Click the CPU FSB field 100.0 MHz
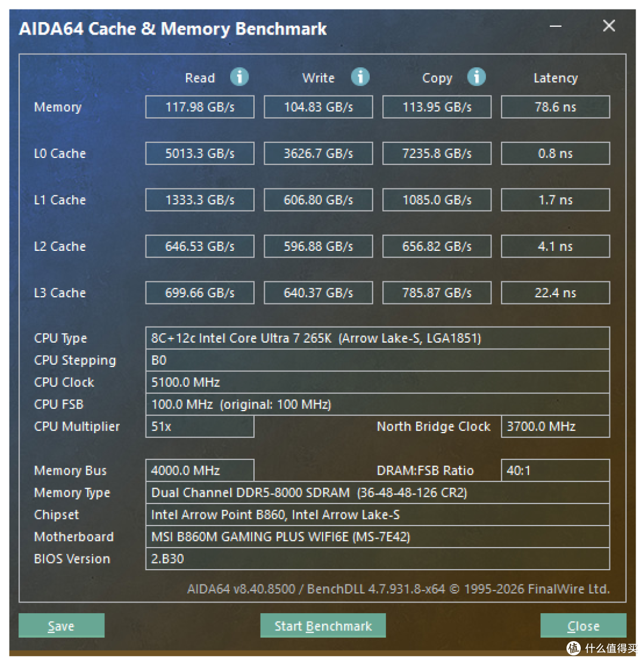This screenshot has height=662, width=644. [377, 404]
